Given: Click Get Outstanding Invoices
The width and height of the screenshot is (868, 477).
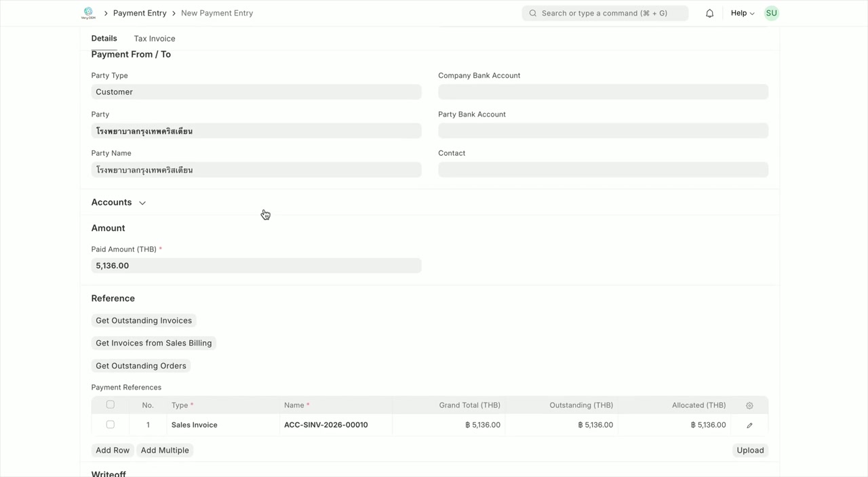Looking at the screenshot, I should pos(143,320).
